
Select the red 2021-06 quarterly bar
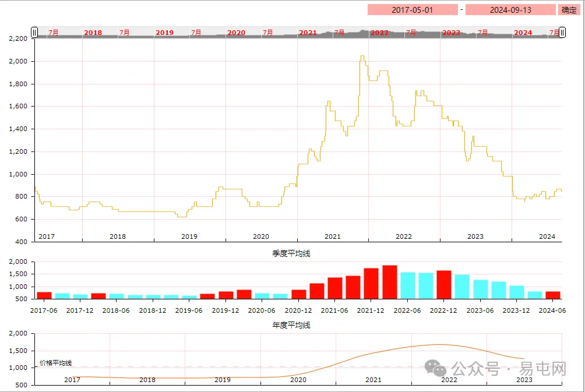click(x=335, y=288)
